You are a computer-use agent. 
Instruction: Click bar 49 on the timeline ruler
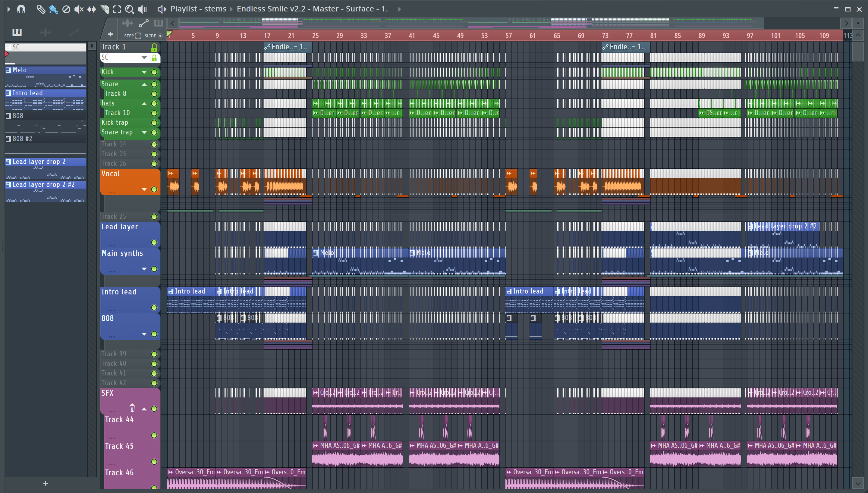click(460, 36)
